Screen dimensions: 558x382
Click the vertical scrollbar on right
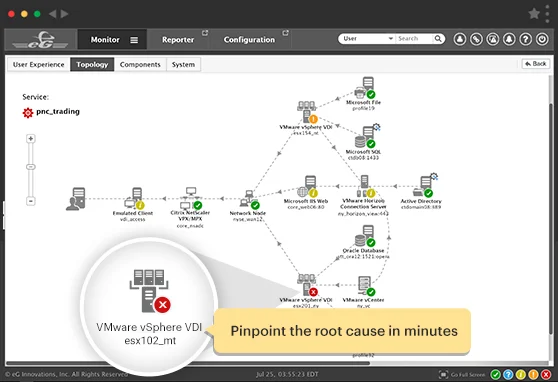(551, 219)
